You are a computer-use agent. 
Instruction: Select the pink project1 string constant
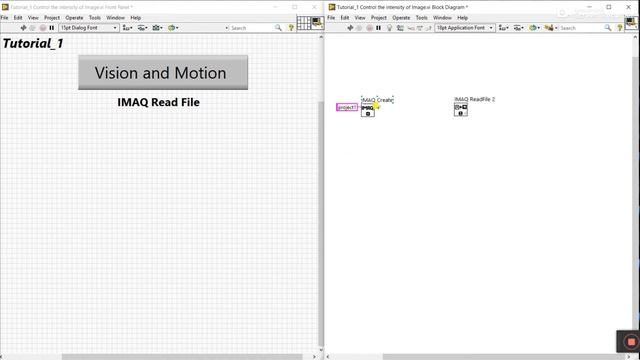pyautogui.click(x=347, y=107)
